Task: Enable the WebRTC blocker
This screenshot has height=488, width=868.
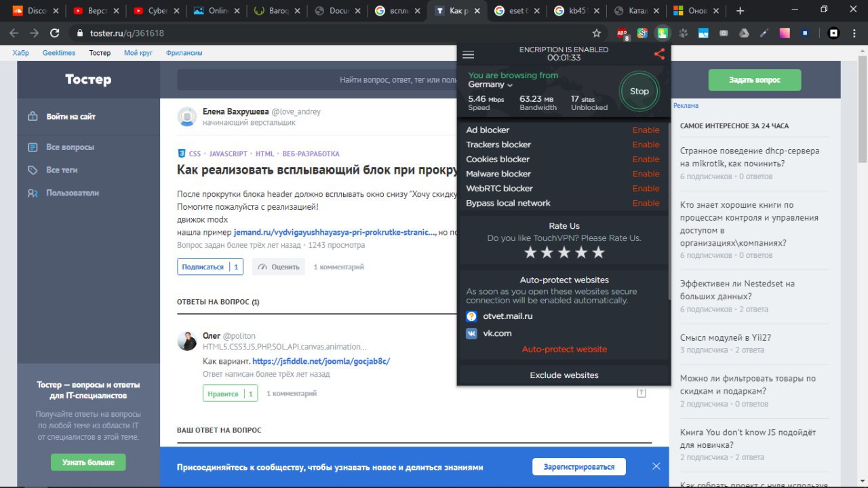Action: tap(646, 189)
